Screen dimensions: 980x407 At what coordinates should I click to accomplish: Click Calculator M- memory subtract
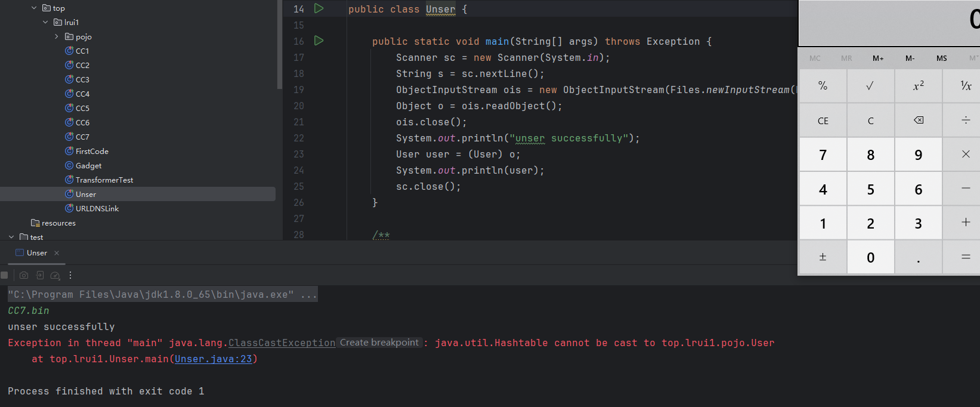coord(910,58)
